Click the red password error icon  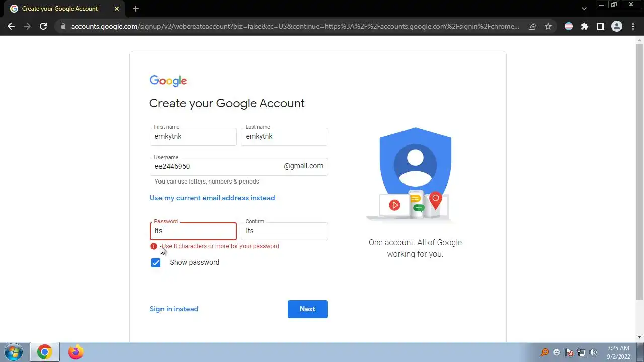pos(154,246)
